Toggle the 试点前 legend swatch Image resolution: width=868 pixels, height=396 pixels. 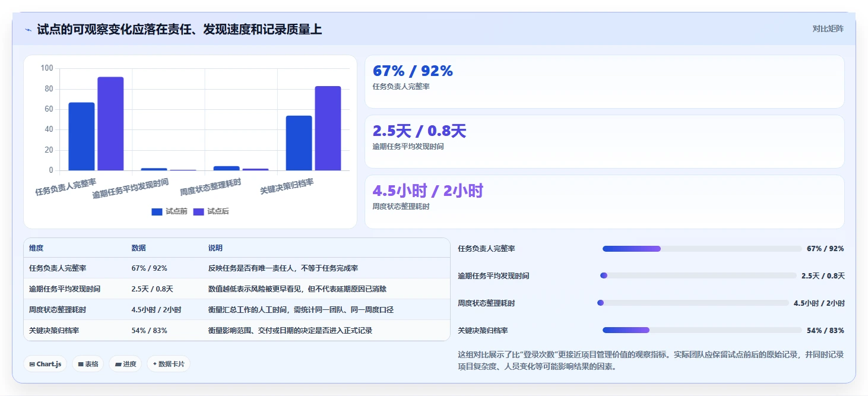point(157,212)
